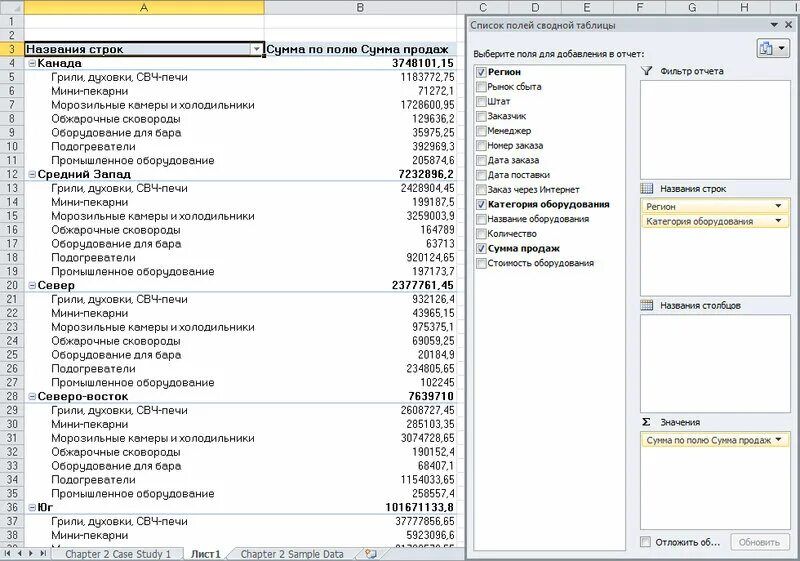Switch to Chapter 2 Case Study 1 sheet
800x561 pixels.
point(118,554)
